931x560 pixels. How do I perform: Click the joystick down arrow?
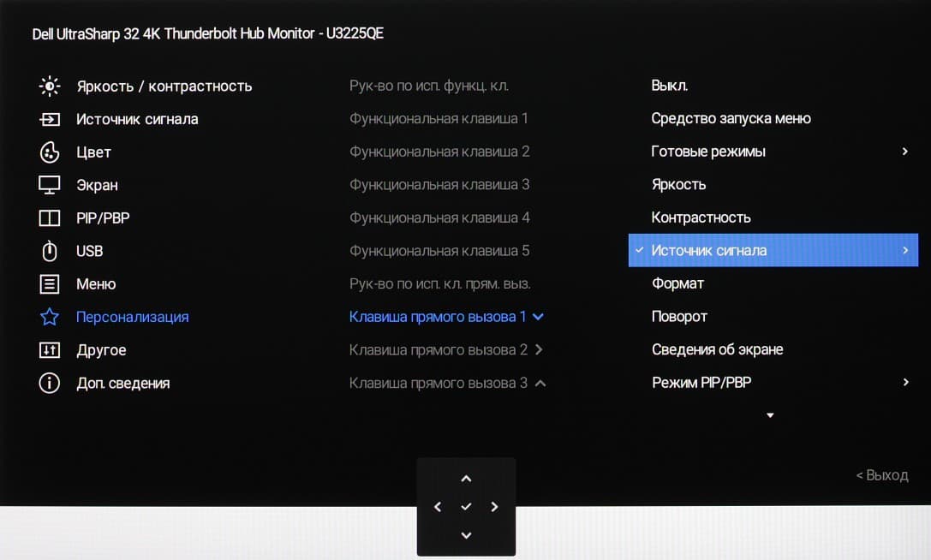[466, 535]
